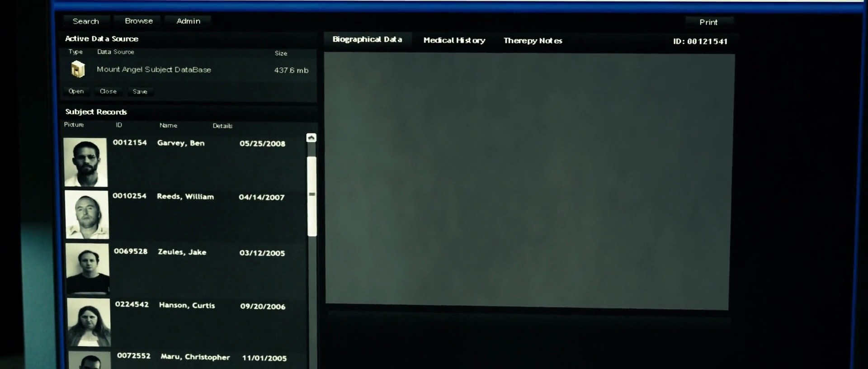Open the Search menu

click(86, 21)
